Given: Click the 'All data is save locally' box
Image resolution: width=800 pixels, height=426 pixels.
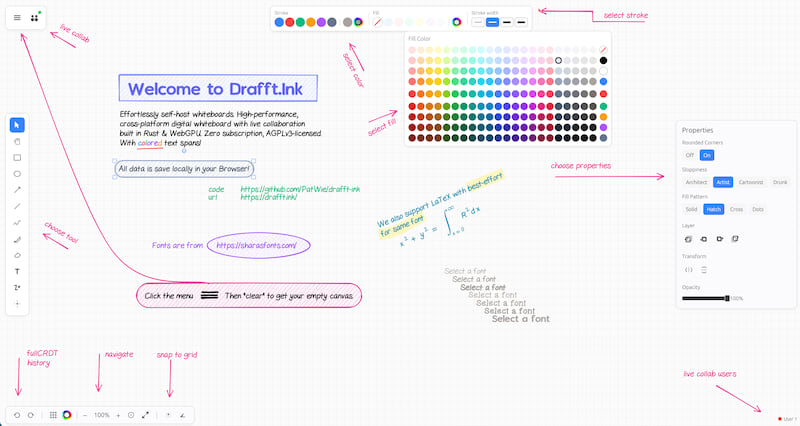Looking at the screenshot, I should pos(184,169).
